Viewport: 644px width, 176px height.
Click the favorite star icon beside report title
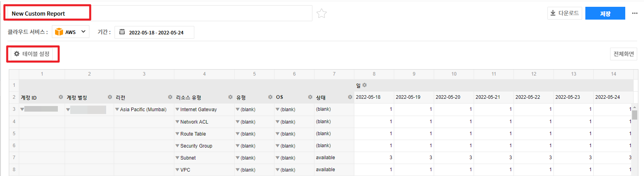click(x=321, y=14)
